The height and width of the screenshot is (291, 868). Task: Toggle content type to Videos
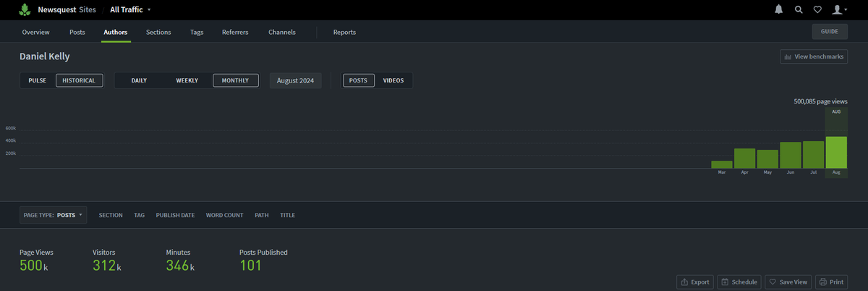pyautogui.click(x=393, y=80)
